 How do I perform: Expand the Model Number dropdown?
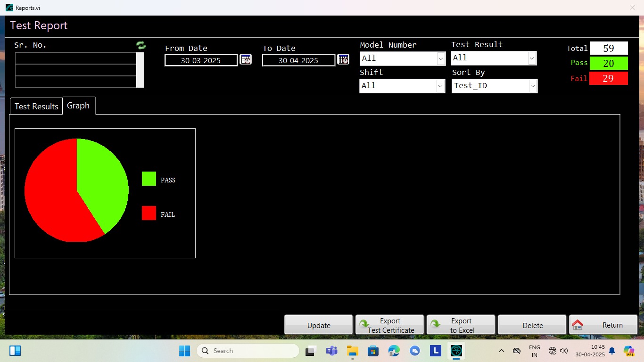click(x=441, y=58)
